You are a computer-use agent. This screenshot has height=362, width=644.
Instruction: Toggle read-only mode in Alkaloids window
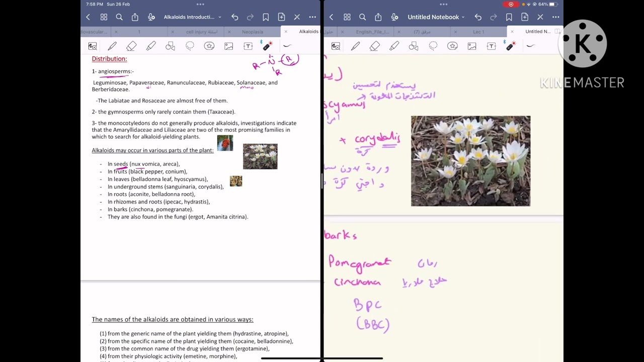(x=297, y=17)
